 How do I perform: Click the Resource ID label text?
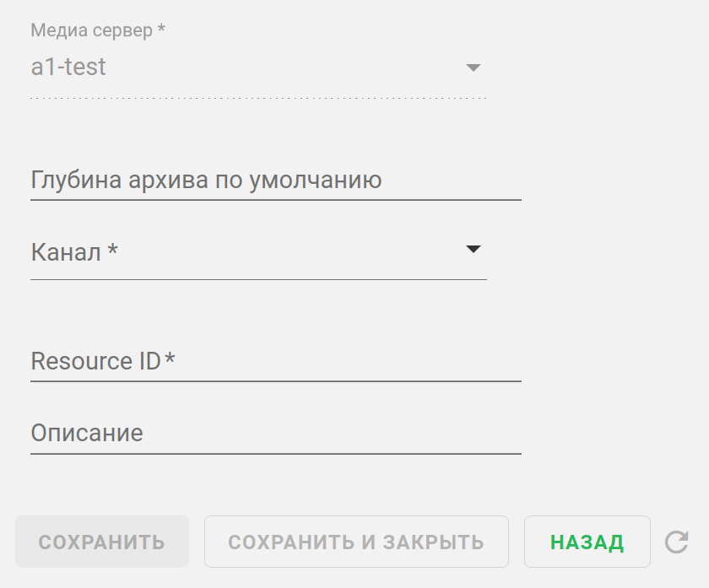click(x=95, y=362)
